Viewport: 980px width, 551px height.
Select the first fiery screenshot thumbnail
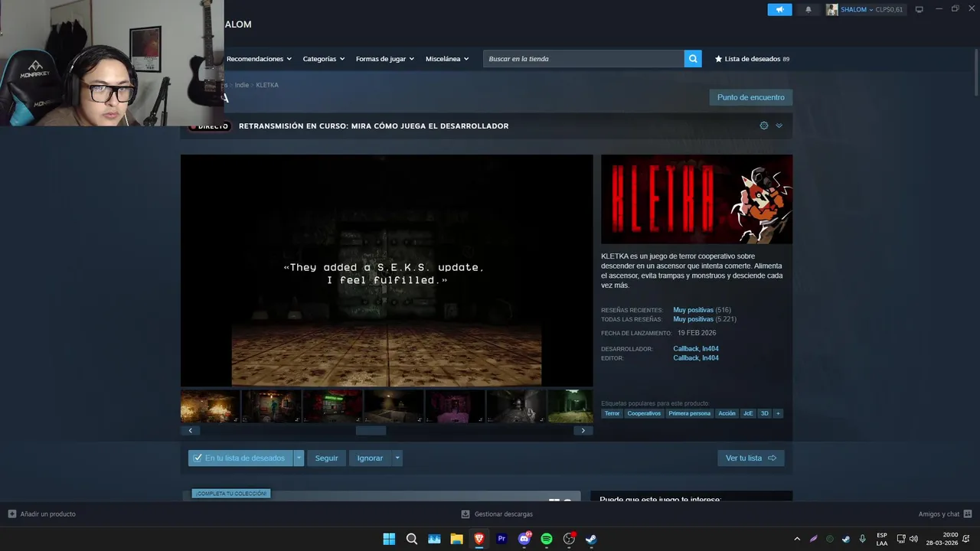pos(211,406)
